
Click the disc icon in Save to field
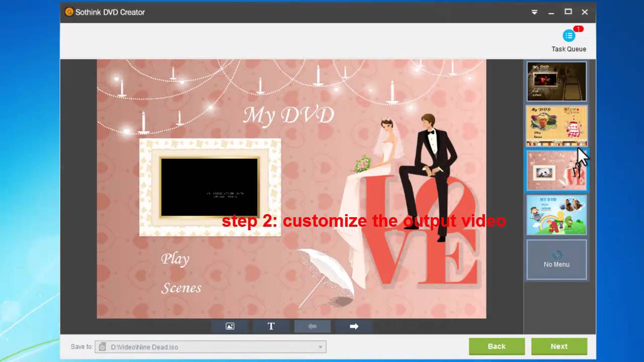[x=103, y=347]
